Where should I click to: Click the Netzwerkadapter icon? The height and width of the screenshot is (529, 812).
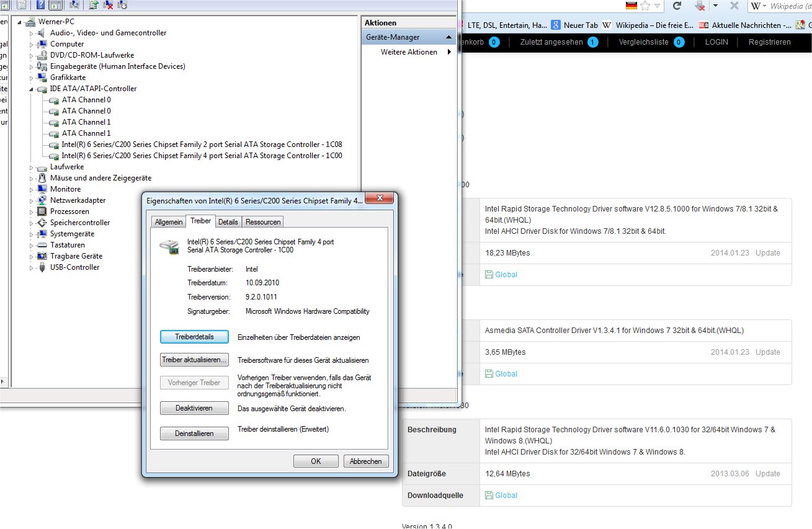(x=42, y=200)
